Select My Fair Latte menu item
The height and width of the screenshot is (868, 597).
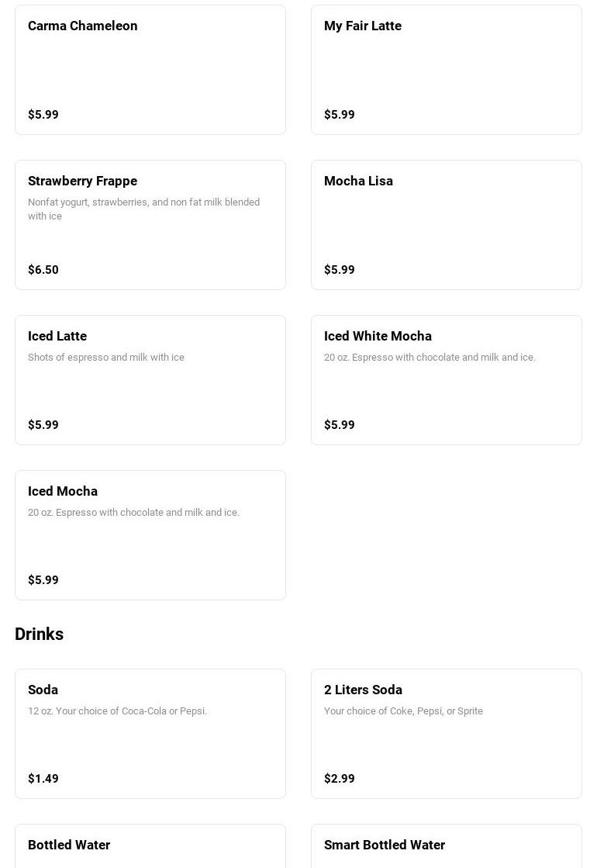(x=446, y=70)
